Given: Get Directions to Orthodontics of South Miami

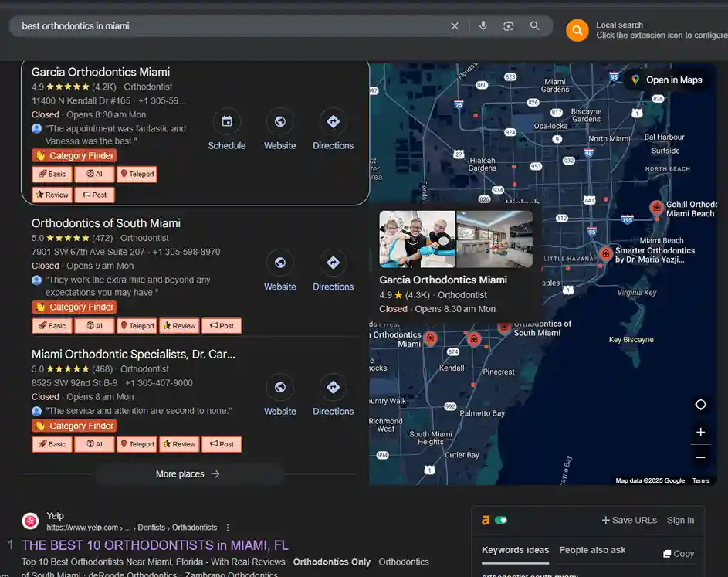Looking at the screenshot, I should point(333,271).
